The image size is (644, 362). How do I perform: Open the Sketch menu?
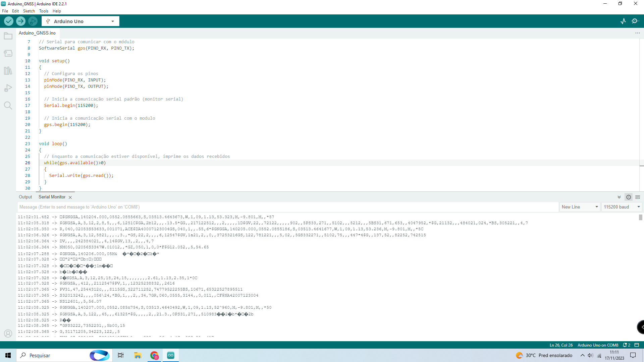pyautogui.click(x=29, y=11)
